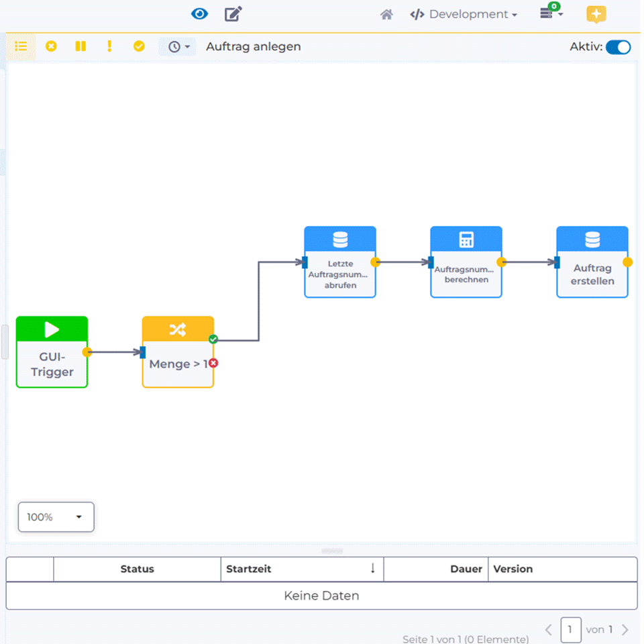Filter by cancelled status icon

pos(51,47)
